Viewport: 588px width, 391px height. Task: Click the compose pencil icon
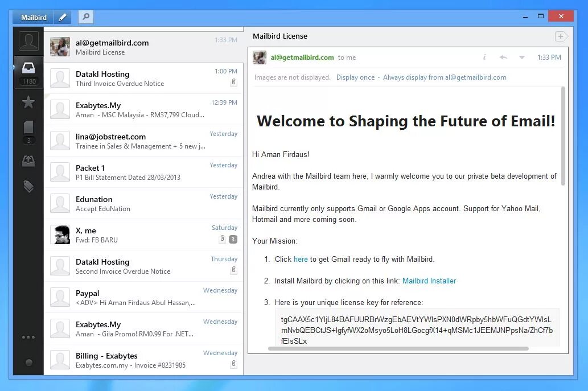coord(63,17)
